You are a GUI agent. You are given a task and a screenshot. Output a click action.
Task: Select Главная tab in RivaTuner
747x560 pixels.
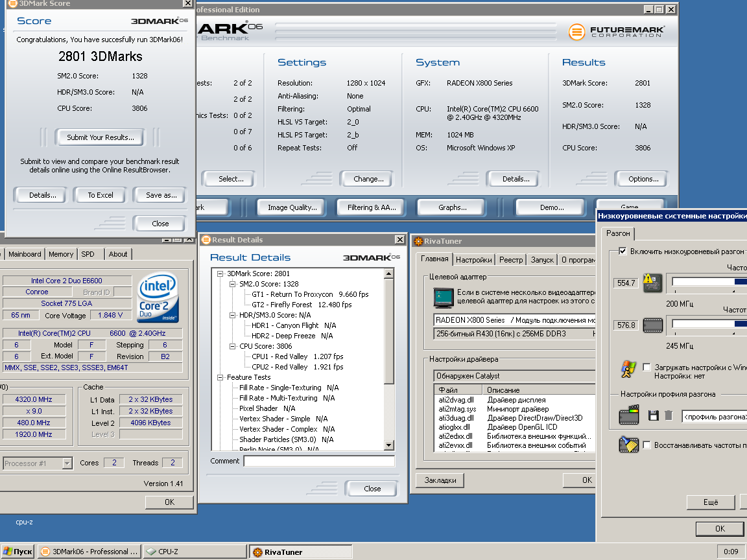[x=434, y=259]
